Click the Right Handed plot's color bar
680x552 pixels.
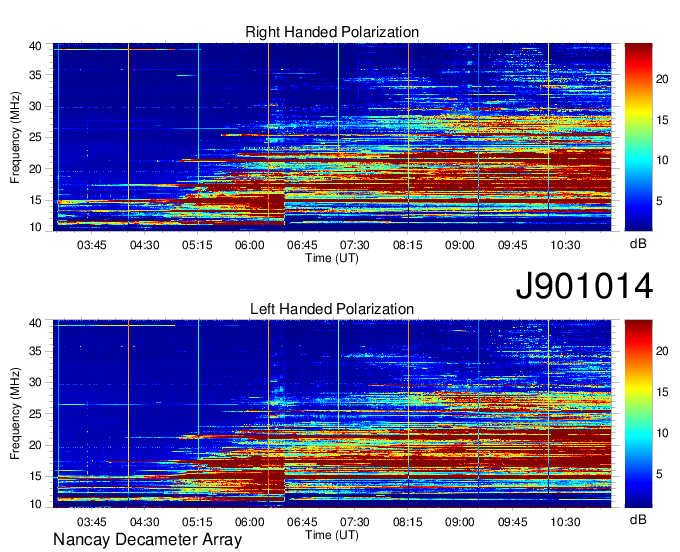coord(638,137)
